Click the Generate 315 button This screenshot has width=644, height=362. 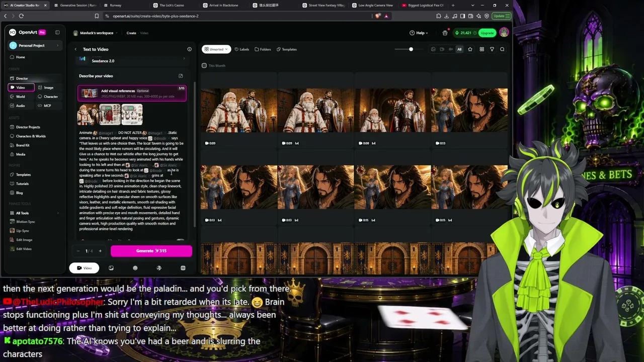coord(151,251)
